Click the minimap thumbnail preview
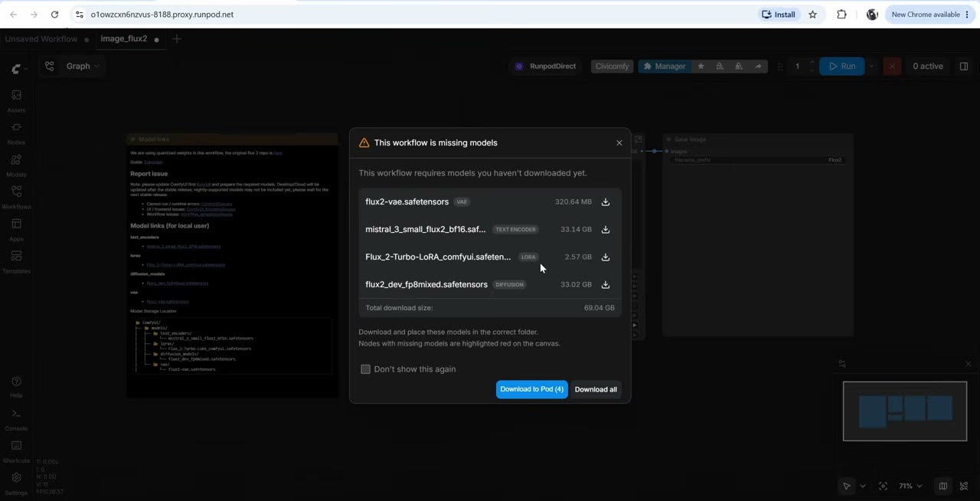980x501 pixels. [x=905, y=411]
